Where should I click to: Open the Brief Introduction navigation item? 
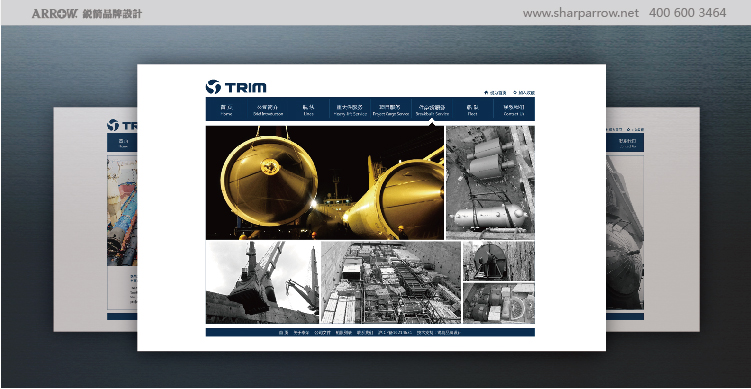click(x=267, y=110)
